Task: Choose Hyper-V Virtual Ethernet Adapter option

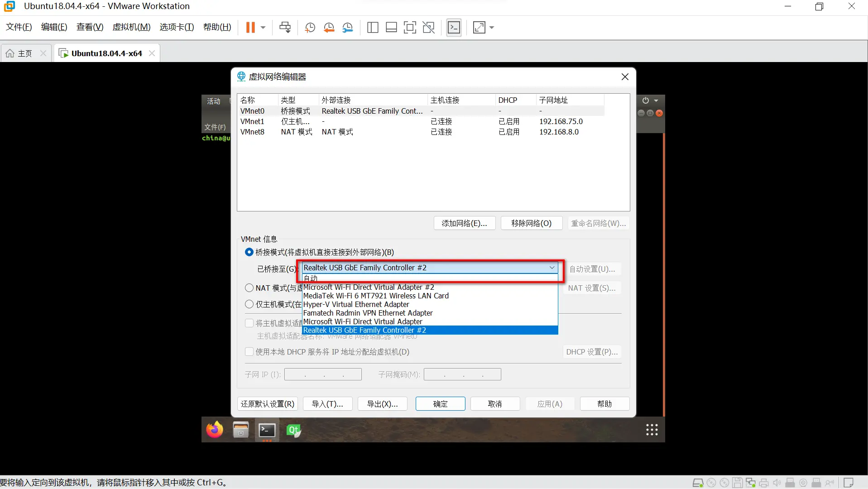Action: tap(430, 304)
